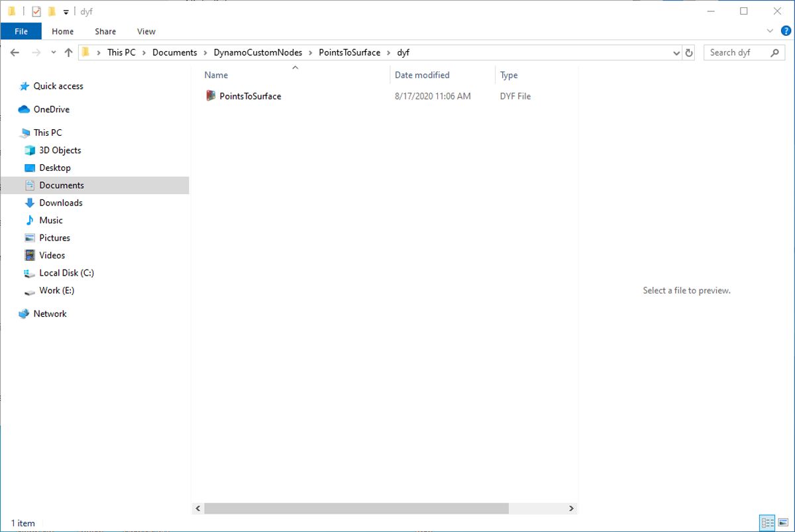Click the Help question mark icon
Viewport: 795px width, 532px height.
[x=786, y=31]
